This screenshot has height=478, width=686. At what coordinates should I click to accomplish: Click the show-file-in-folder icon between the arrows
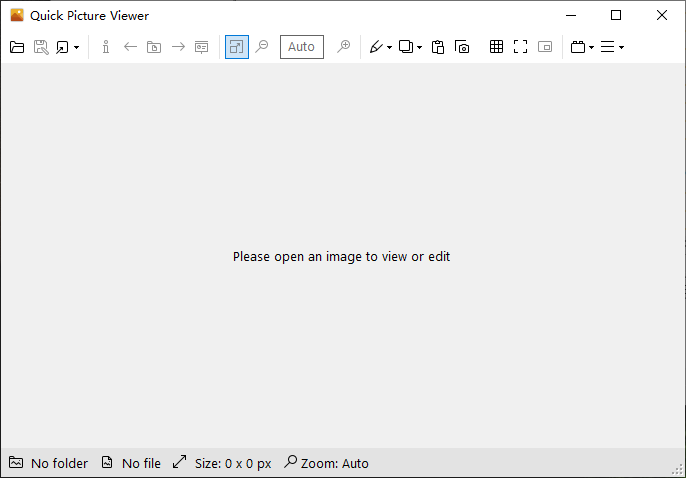click(154, 47)
